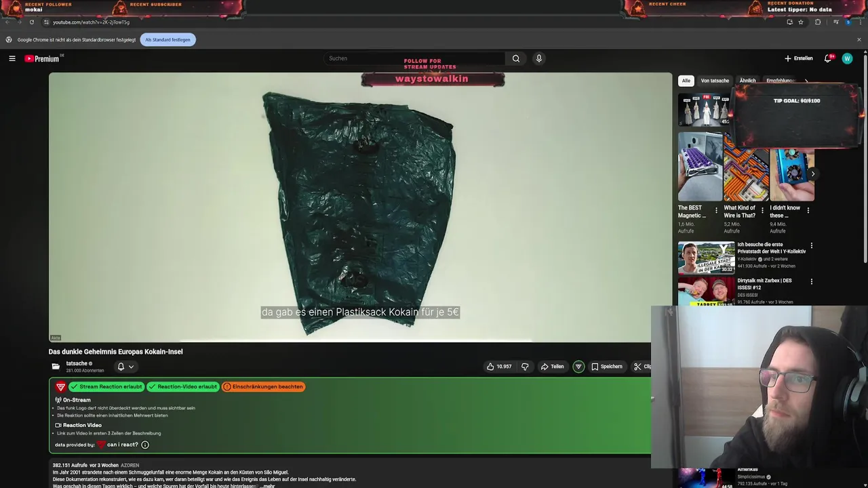The image size is (868, 488).
Task: Click site info icon in address bar
Action: tap(46, 22)
